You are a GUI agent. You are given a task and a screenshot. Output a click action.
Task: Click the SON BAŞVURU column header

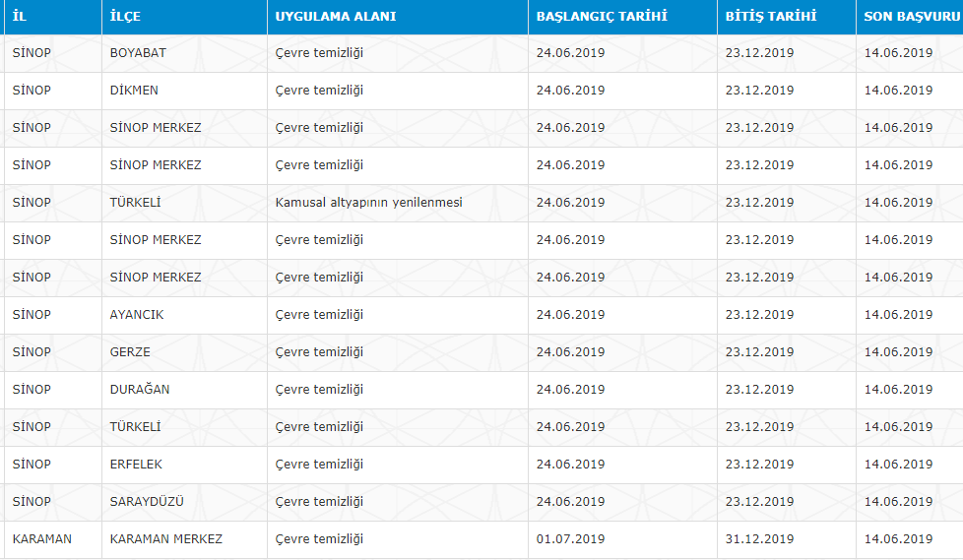click(x=911, y=17)
